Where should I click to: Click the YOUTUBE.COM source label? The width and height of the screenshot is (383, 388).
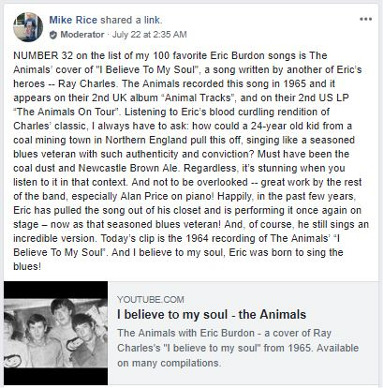click(x=151, y=299)
